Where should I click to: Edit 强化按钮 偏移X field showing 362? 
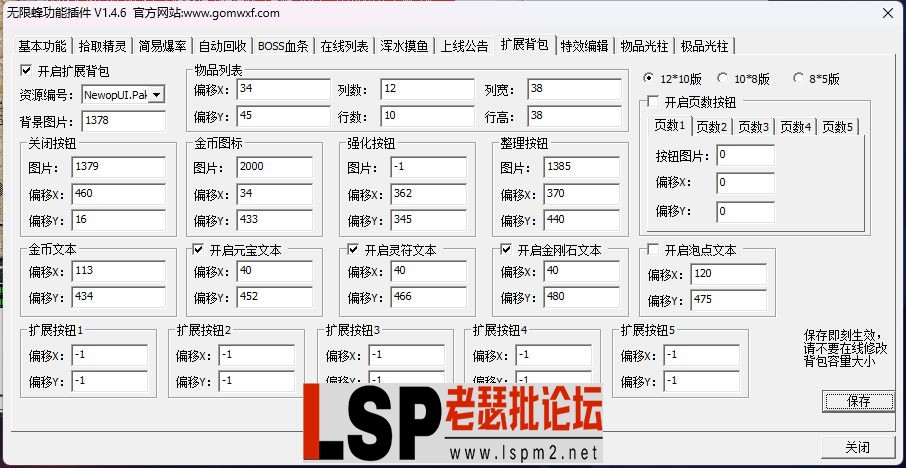[x=429, y=194]
